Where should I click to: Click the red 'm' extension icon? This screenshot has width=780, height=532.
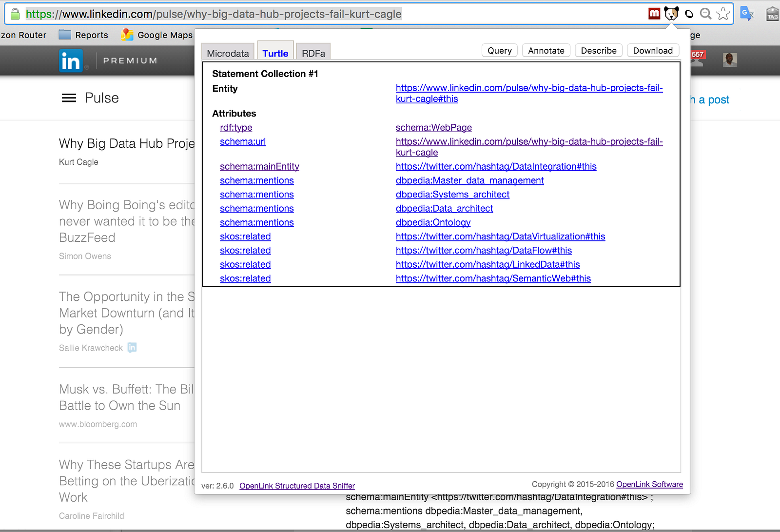(654, 14)
